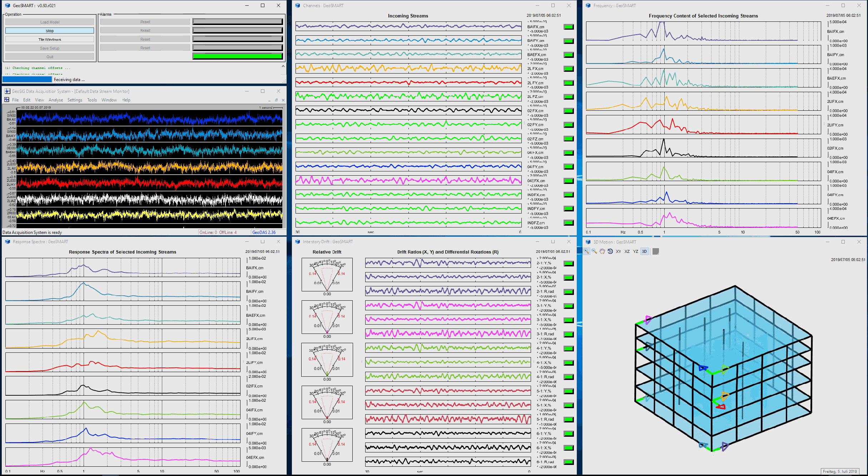Viewport: 868px width, 476px height.
Task: Click the GeoDAS waveform icon beside the File menu
Action: point(6,100)
